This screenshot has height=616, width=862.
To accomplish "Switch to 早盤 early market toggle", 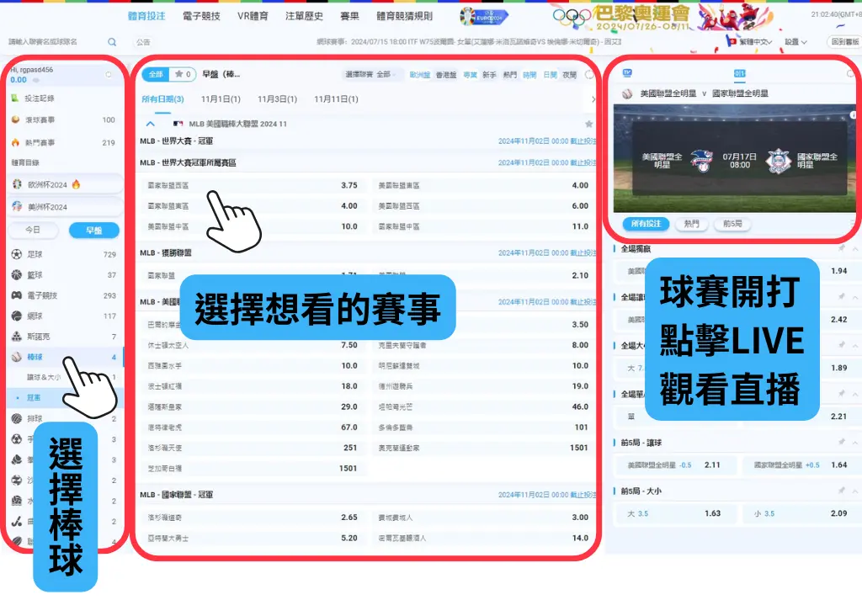I will pyautogui.click(x=94, y=231).
